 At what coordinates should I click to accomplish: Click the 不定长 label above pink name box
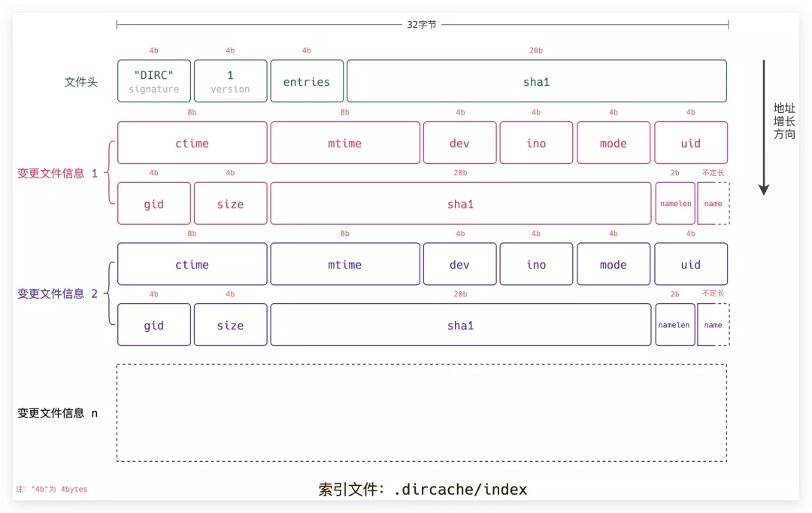[x=713, y=172]
